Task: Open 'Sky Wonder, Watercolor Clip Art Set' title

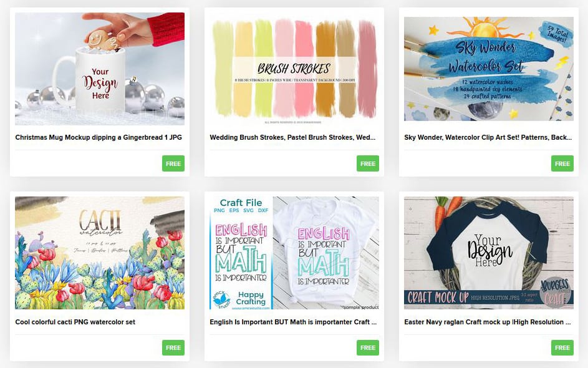Action: [488, 137]
